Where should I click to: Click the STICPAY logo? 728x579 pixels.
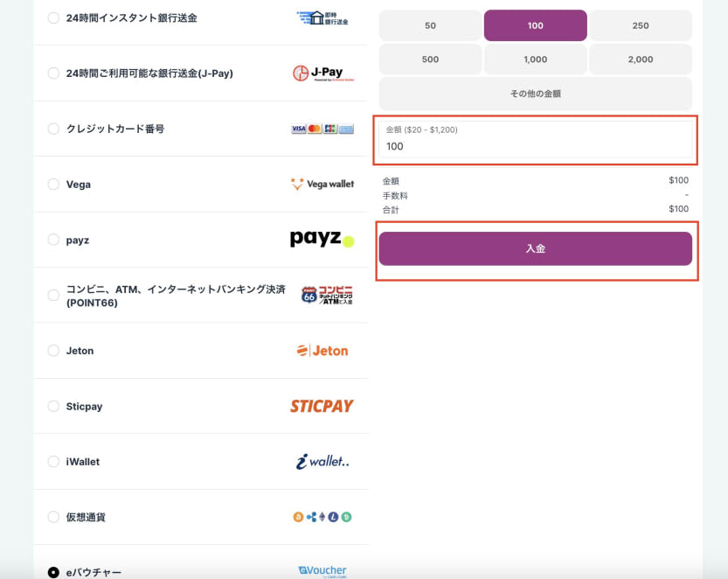[322, 406]
